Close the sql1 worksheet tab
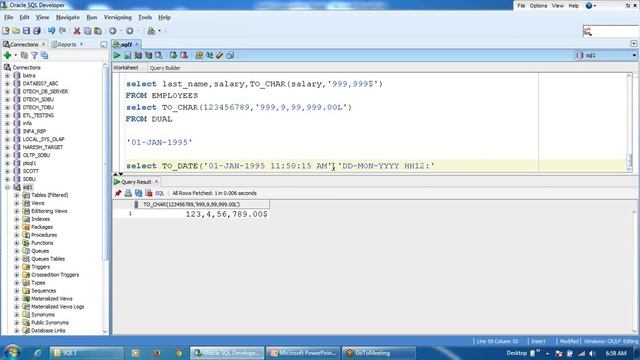Viewport: 640px width, 360px height. tap(137, 44)
